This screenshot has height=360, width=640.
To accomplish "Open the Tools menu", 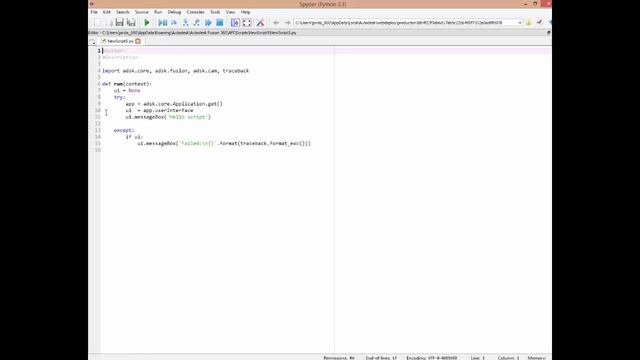I will (215, 12).
